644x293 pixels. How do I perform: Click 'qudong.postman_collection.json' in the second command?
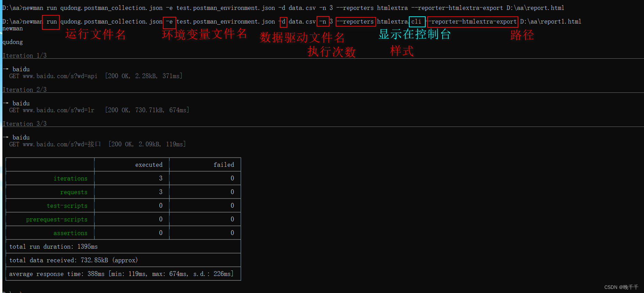(111, 21)
